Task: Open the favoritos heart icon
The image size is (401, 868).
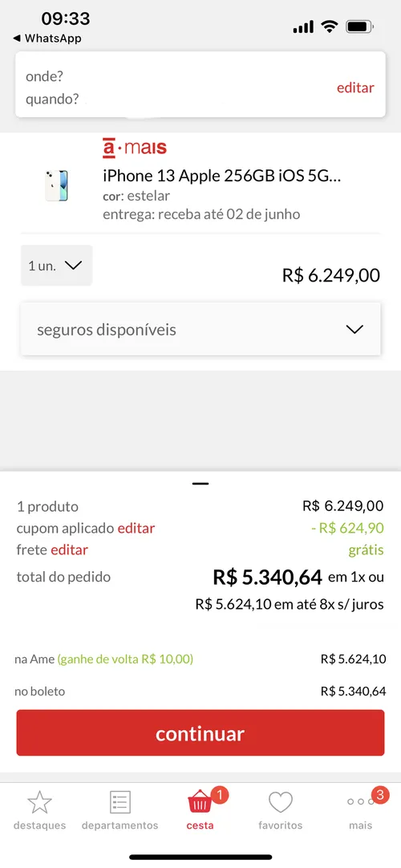Action: coord(281,802)
